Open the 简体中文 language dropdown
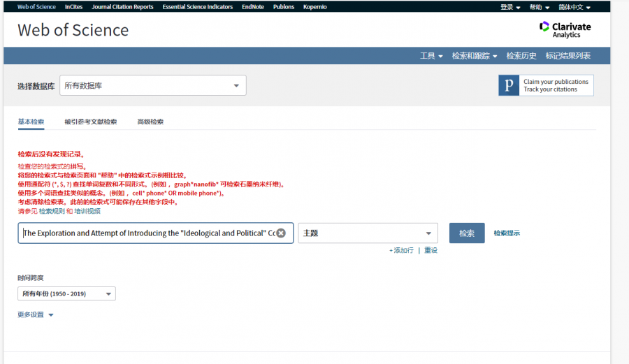Screen dimensions: 629x364 (574, 7)
